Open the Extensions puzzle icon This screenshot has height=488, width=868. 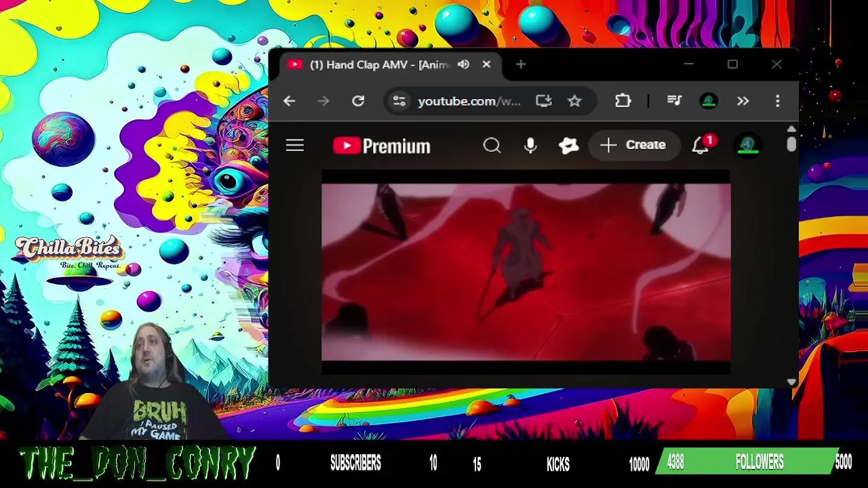click(x=623, y=101)
